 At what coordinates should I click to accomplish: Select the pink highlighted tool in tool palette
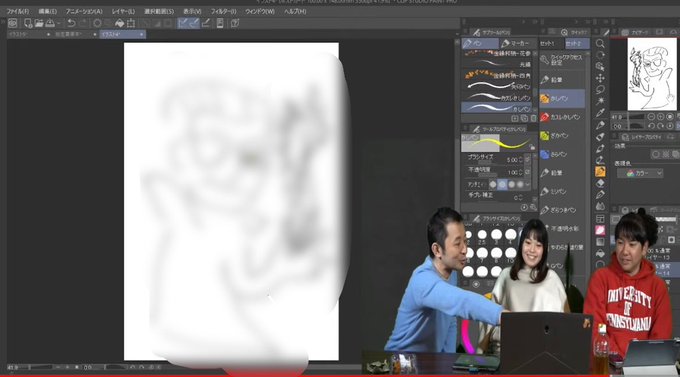[600, 230]
